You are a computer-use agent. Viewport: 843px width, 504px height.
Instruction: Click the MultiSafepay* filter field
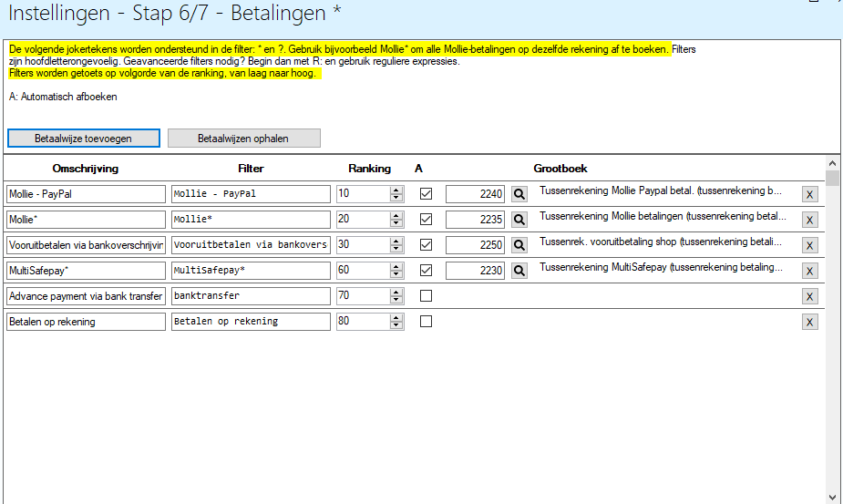pyautogui.click(x=251, y=271)
